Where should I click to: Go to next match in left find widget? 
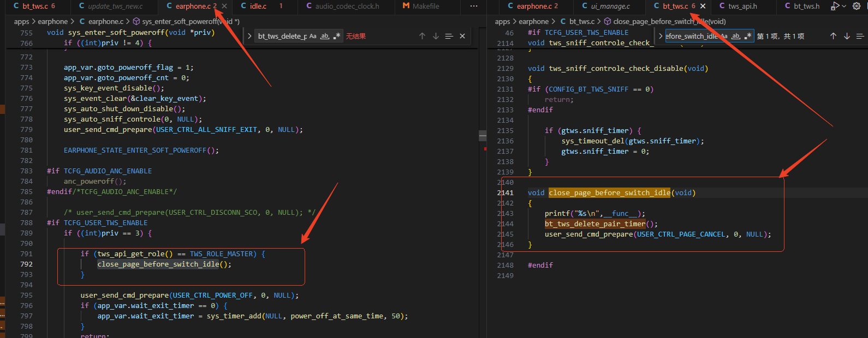(x=436, y=36)
